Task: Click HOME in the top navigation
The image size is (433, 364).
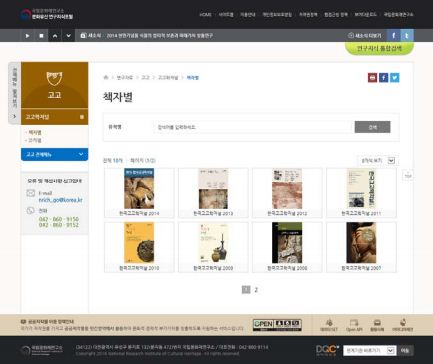Action: (205, 15)
